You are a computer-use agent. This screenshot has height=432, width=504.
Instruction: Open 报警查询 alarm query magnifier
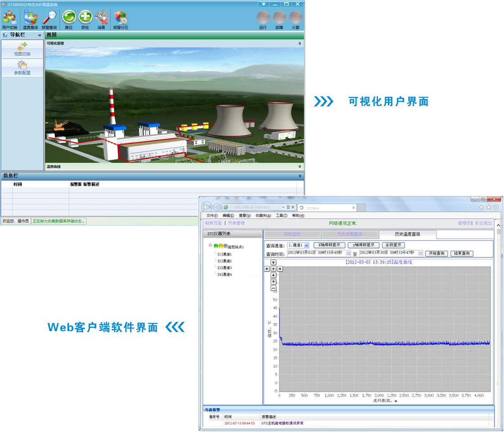click(x=49, y=19)
